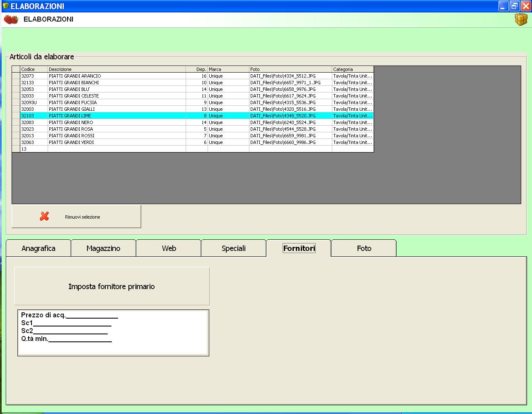Open the Anagrafica tab
This screenshot has height=414, width=532.
coord(39,248)
